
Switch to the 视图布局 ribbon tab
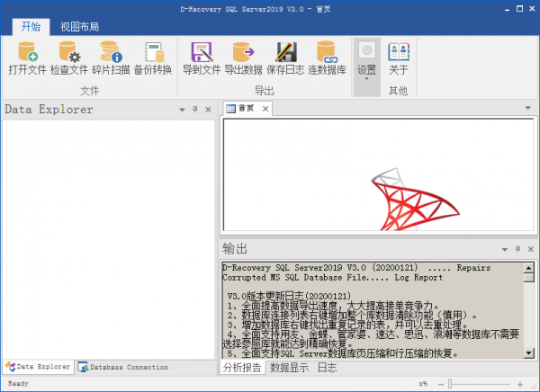[79, 26]
